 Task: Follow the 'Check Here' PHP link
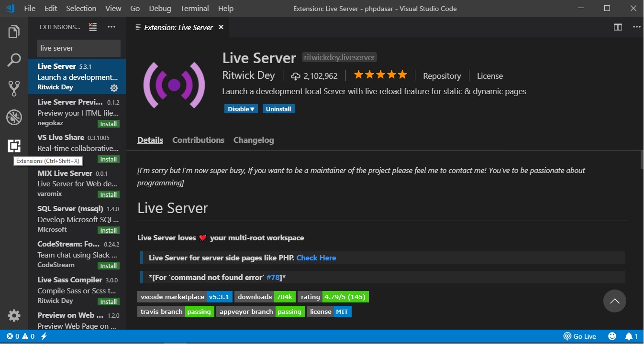coord(316,258)
